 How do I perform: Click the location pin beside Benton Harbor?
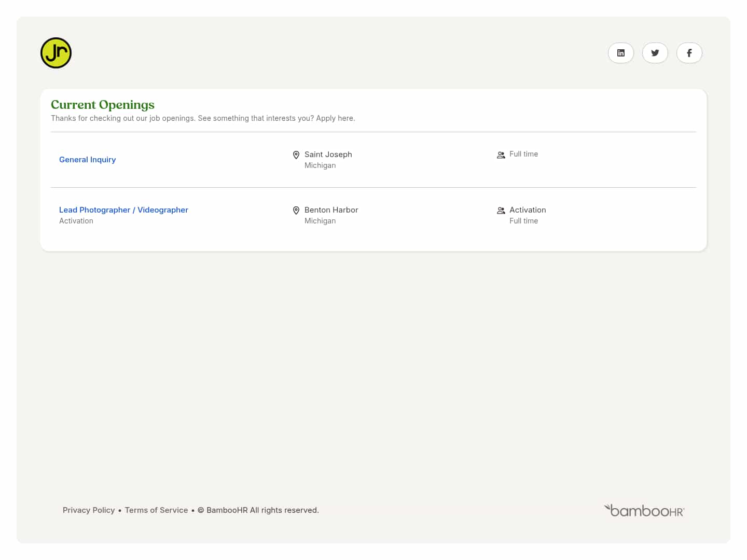click(x=296, y=211)
